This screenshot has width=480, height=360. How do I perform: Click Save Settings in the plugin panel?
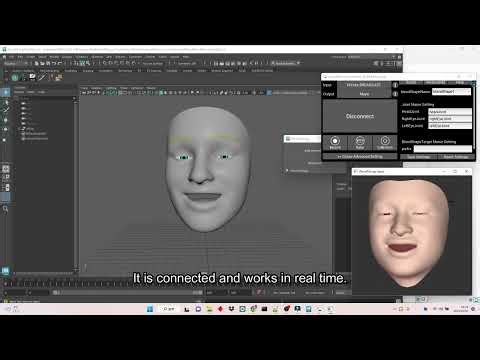(x=418, y=157)
